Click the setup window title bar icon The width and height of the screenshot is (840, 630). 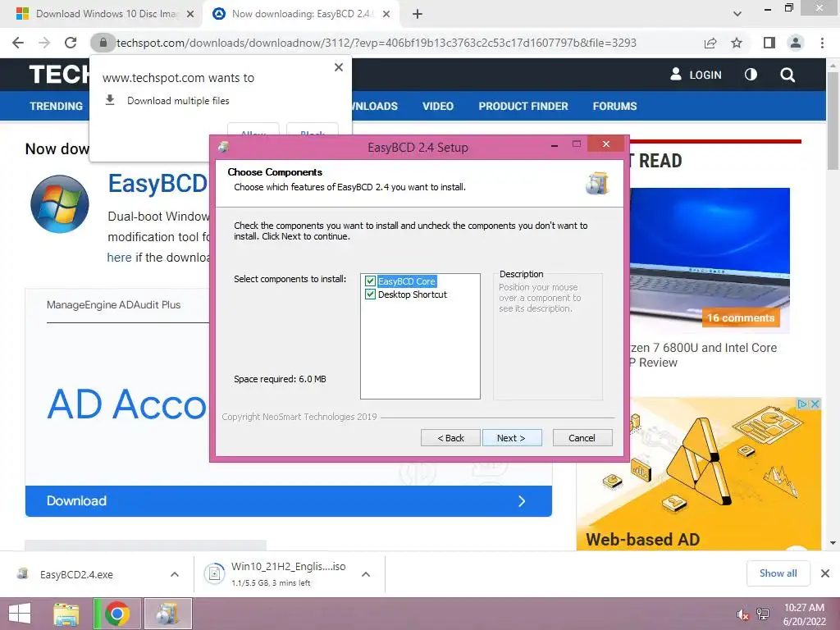click(223, 148)
